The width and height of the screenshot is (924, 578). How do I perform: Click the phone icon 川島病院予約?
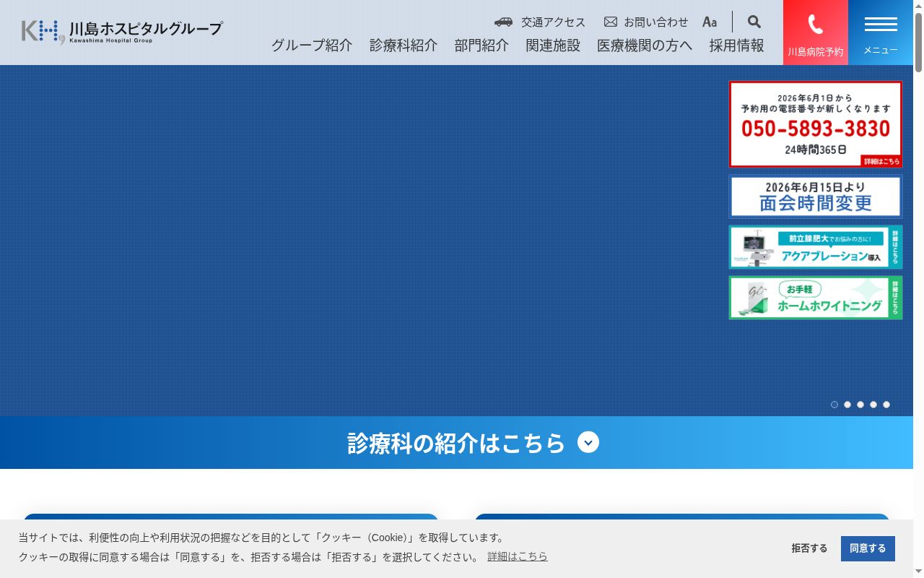[816, 33]
